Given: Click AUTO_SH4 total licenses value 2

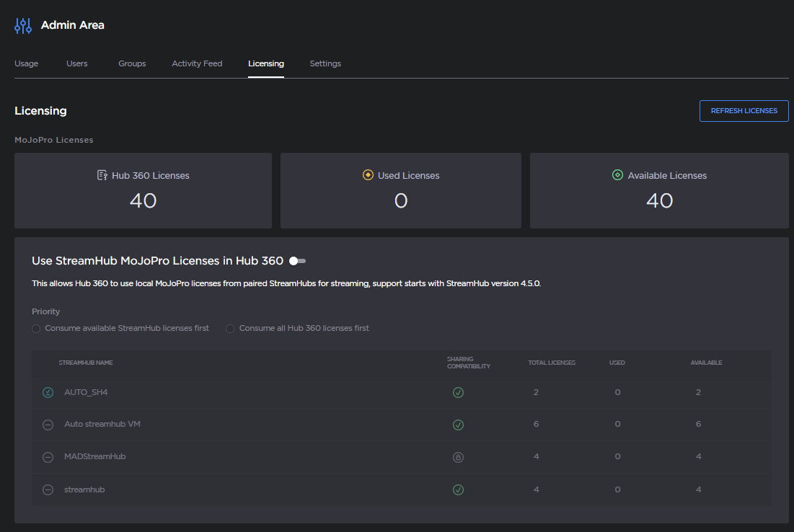Looking at the screenshot, I should [x=536, y=392].
